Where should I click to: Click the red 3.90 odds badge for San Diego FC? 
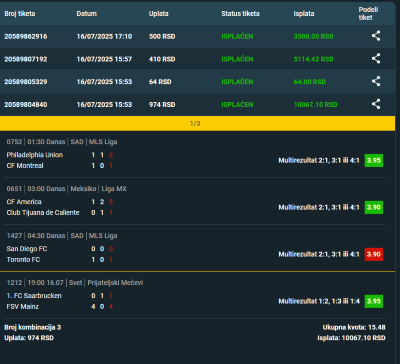(x=374, y=254)
